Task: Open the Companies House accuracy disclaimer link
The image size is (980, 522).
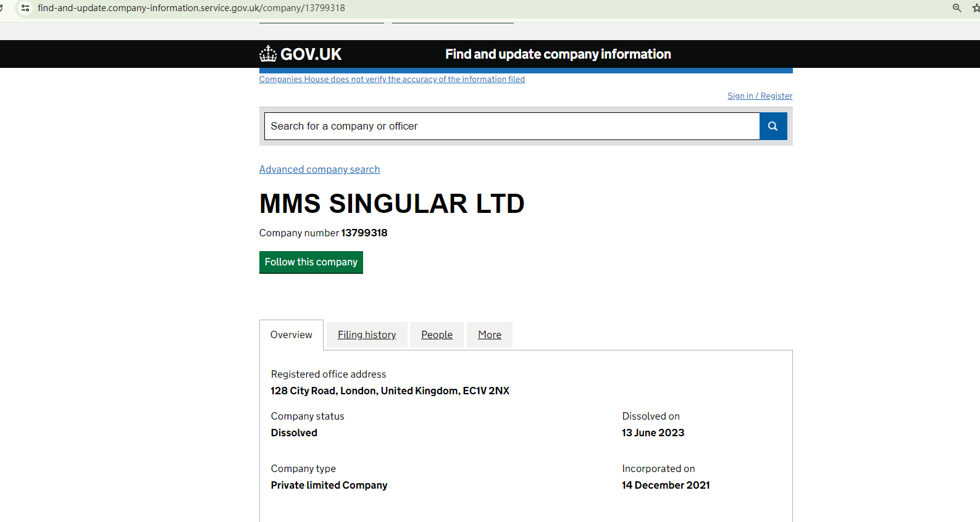Action: coord(392,79)
